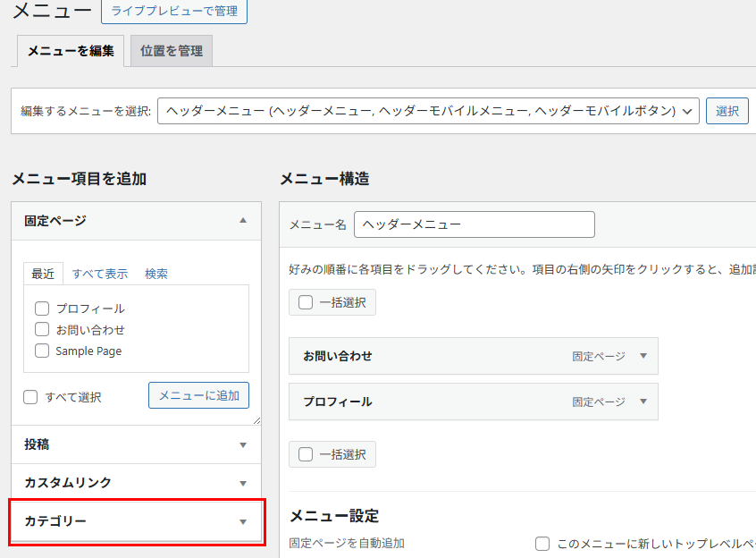Open プロフィール menu item settings arrow
This screenshot has height=558, width=756.
pyautogui.click(x=643, y=402)
